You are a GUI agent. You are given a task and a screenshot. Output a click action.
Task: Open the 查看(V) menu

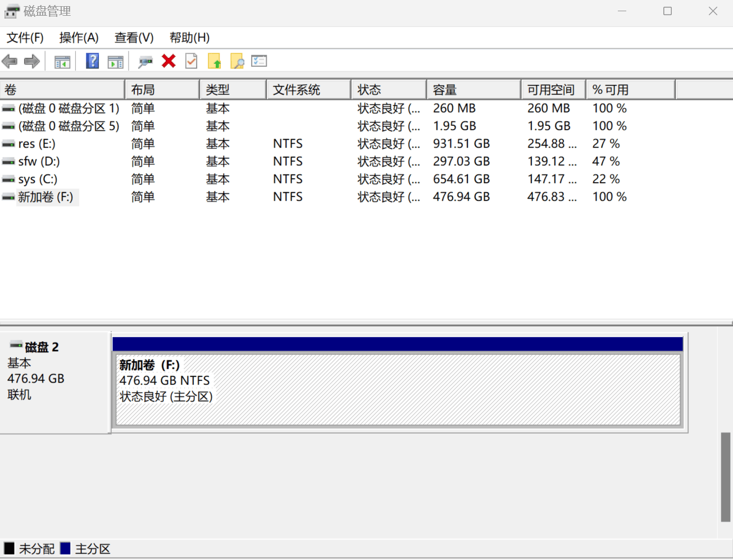click(134, 38)
